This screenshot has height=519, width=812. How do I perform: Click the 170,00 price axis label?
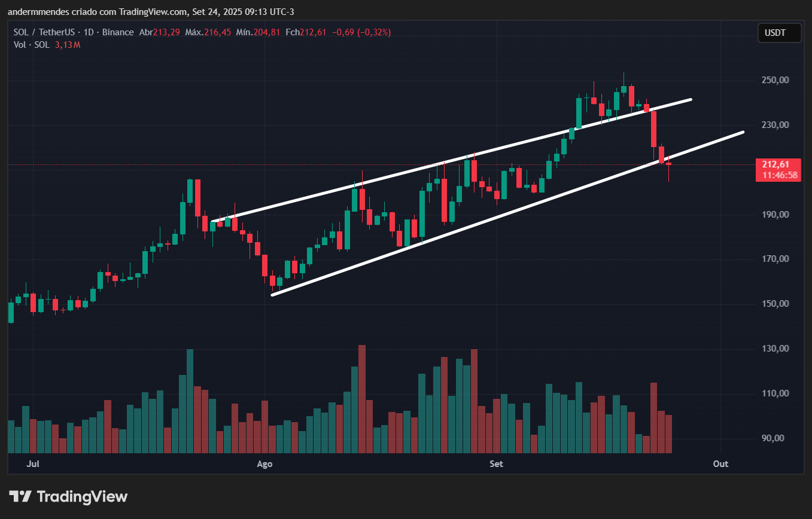point(775,259)
